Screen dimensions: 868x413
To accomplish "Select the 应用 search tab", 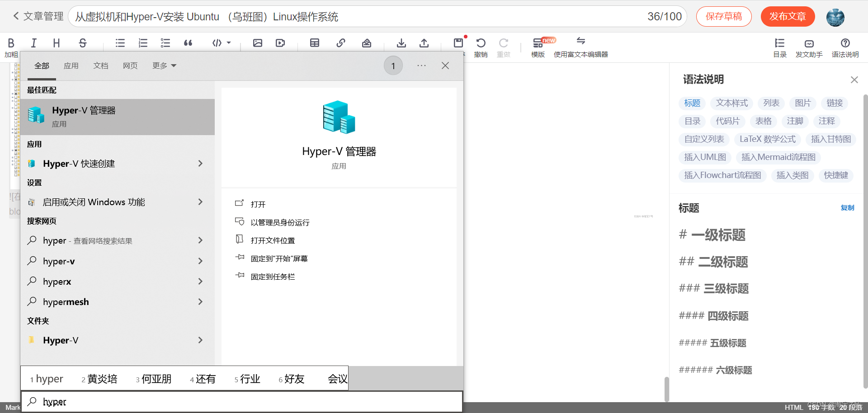I will pyautogui.click(x=71, y=66).
